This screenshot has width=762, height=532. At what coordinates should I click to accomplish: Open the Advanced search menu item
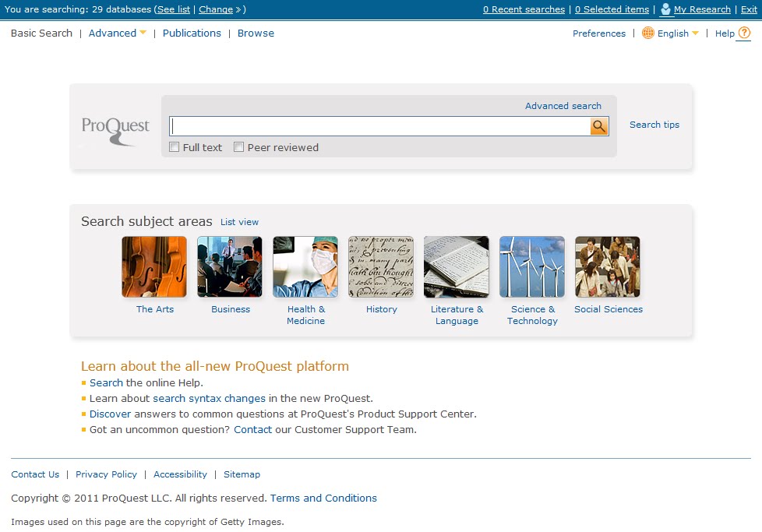[x=112, y=33]
